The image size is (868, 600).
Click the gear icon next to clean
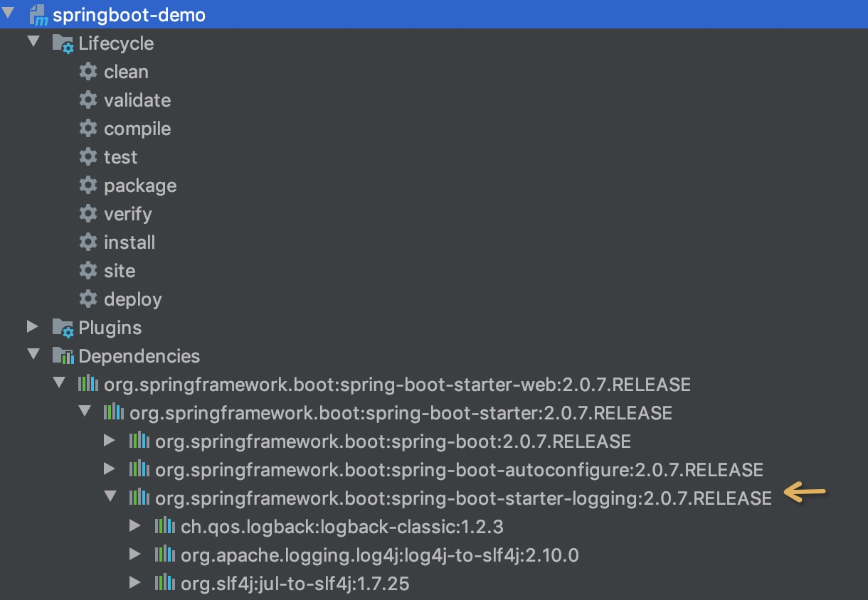coord(88,72)
